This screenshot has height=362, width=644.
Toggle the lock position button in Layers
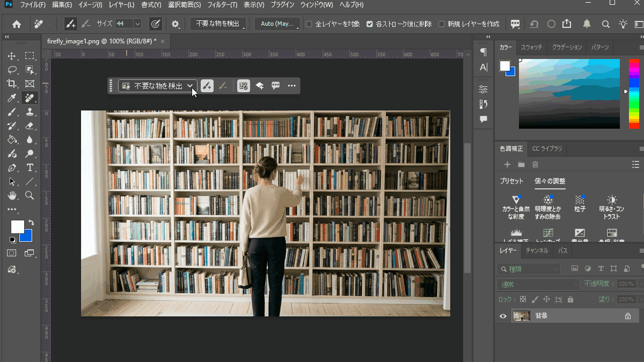point(547,299)
